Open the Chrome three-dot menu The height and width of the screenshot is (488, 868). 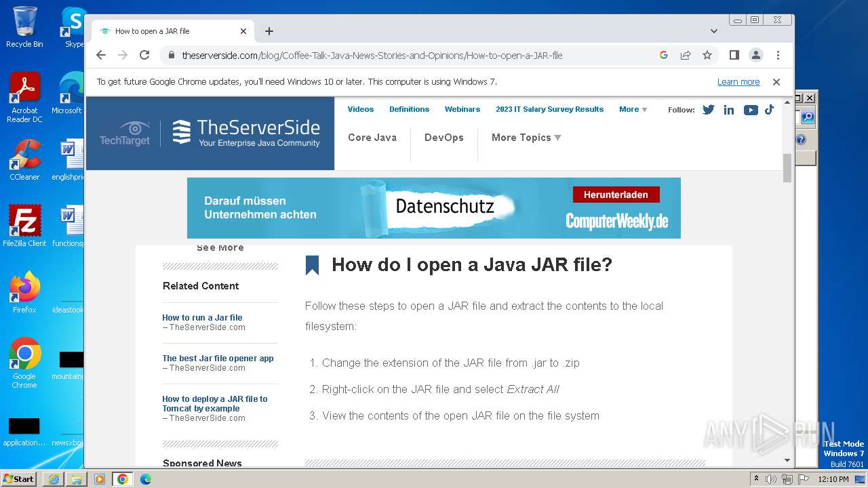click(x=778, y=55)
